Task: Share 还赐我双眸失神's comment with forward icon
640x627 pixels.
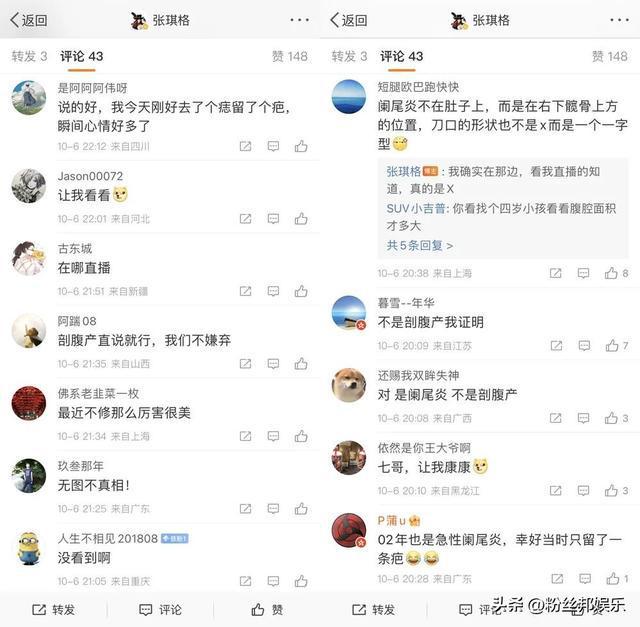Action: coord(556,418)
